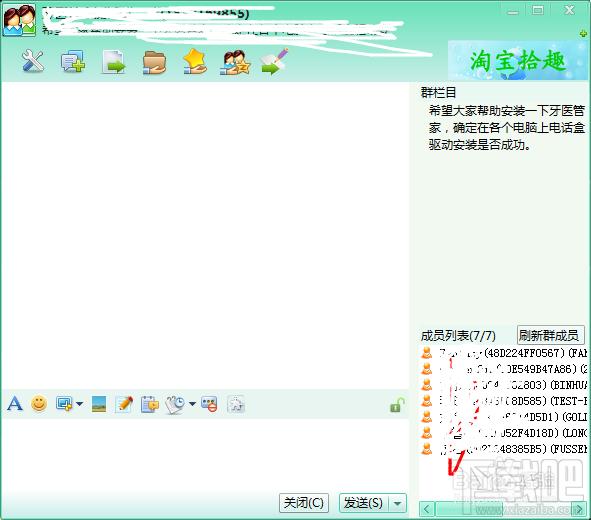Viewport: 591px width, 520px height.
Task: Open the send options dropdown arrow
Action: (x=398, y=503)
